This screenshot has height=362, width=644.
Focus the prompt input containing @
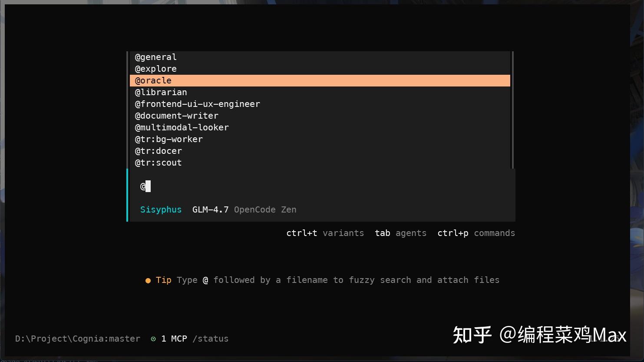[x=322, y=186]
